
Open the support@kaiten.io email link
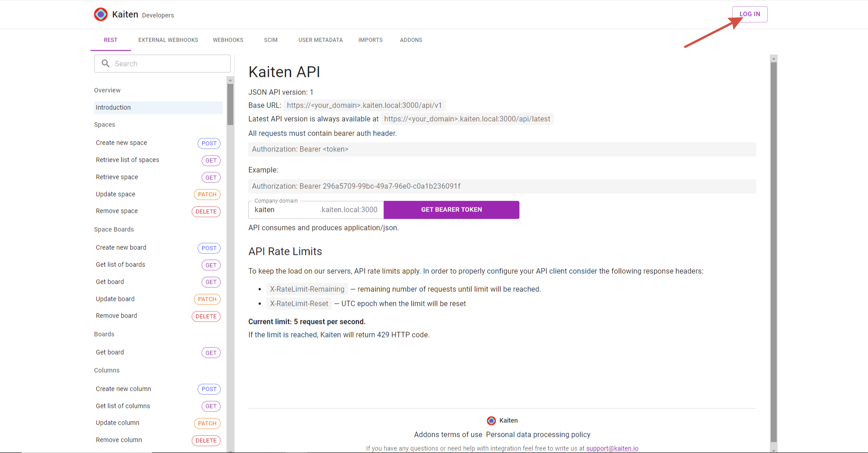612,448
